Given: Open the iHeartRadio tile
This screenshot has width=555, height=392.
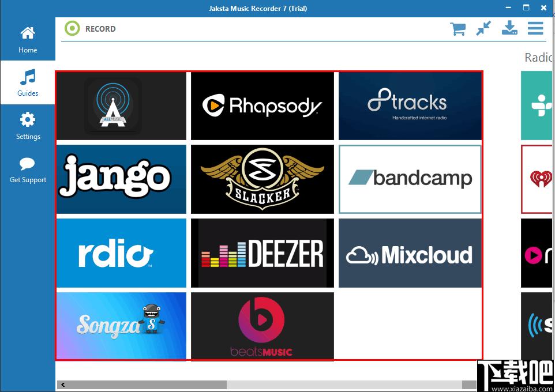Looking at the screenshot, I should [536, 179].
